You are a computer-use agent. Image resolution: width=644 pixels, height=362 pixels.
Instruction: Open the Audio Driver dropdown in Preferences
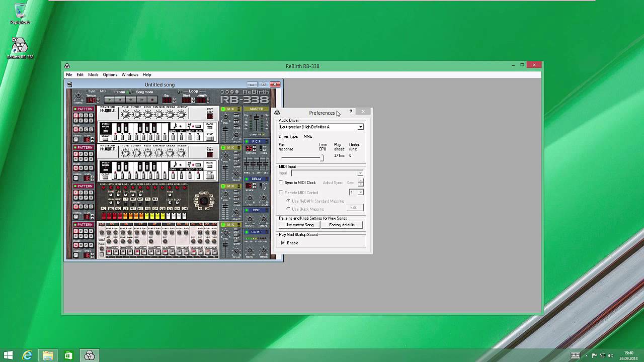click(361, 127)
